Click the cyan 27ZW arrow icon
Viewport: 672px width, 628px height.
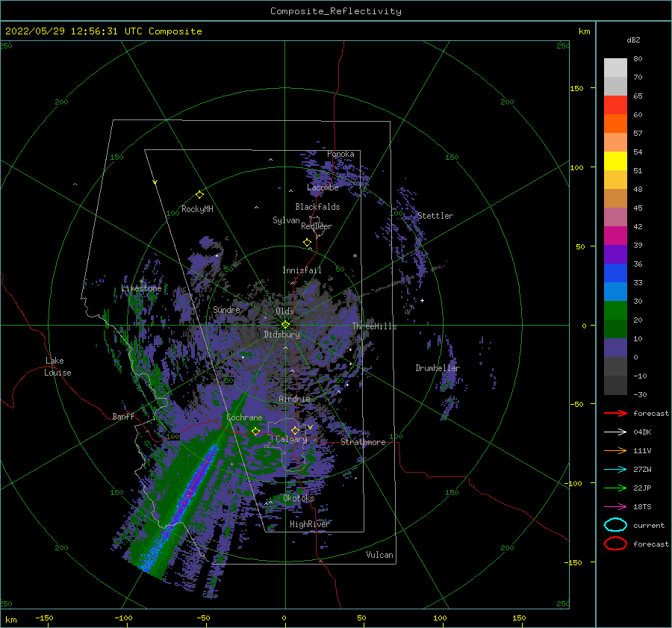click(615, 469)
